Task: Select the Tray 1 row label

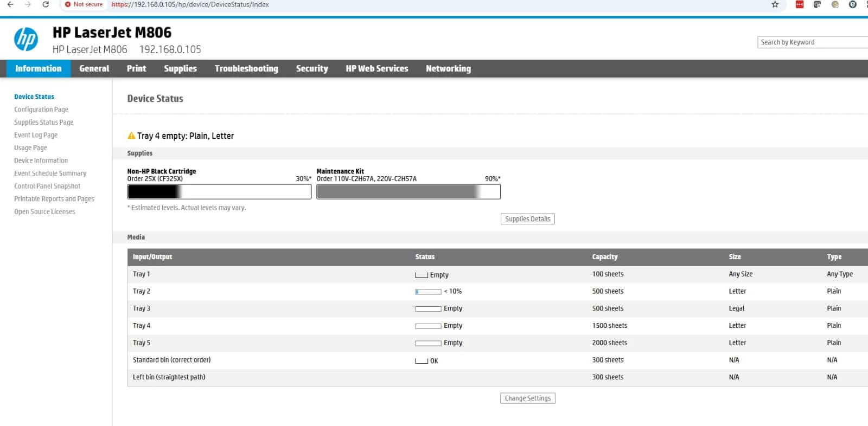Action: point(142,274)
